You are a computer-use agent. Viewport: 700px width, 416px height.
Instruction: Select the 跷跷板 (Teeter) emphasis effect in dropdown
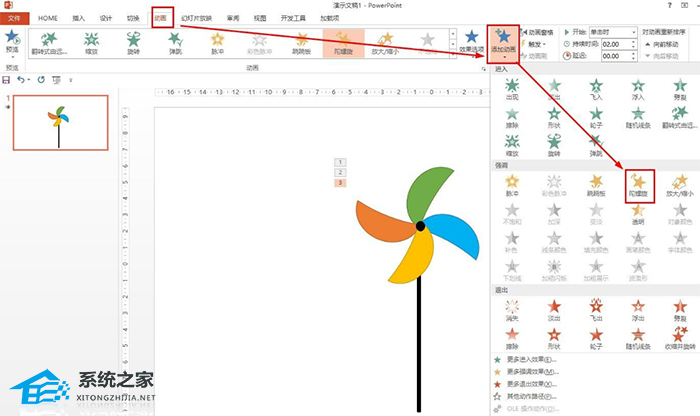(x=596, y=186)
